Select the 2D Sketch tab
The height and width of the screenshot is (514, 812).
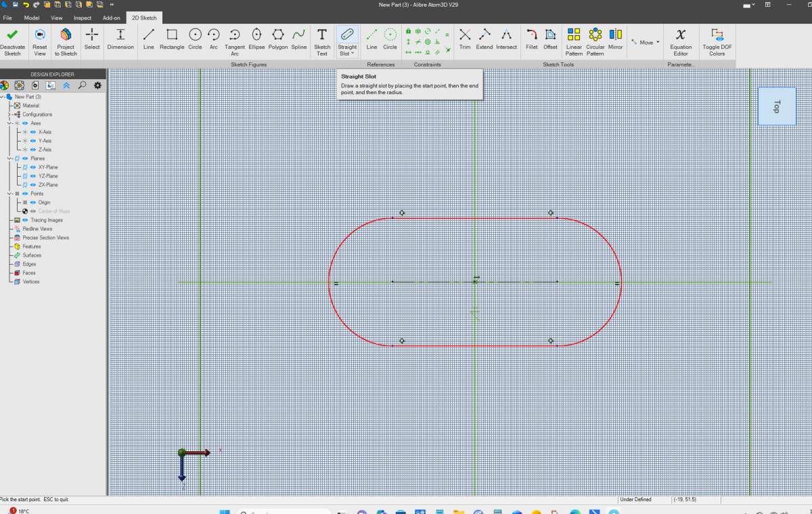click(143, 18)
